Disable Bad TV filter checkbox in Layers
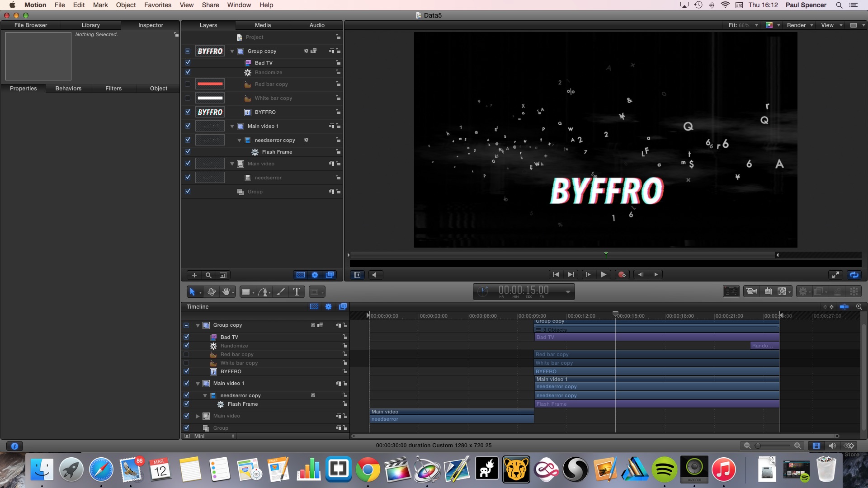Viewport: 868px width, 488px height. coord(188,63)
